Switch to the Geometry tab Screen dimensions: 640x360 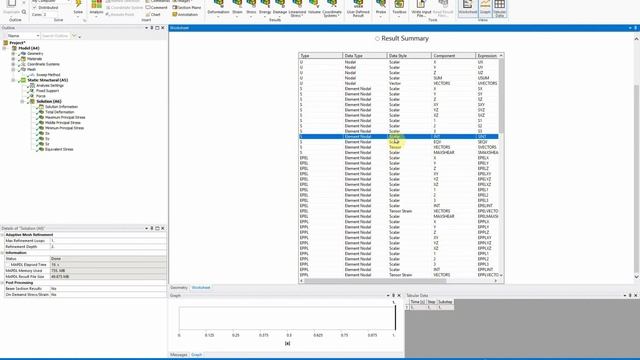click(179, 288)
